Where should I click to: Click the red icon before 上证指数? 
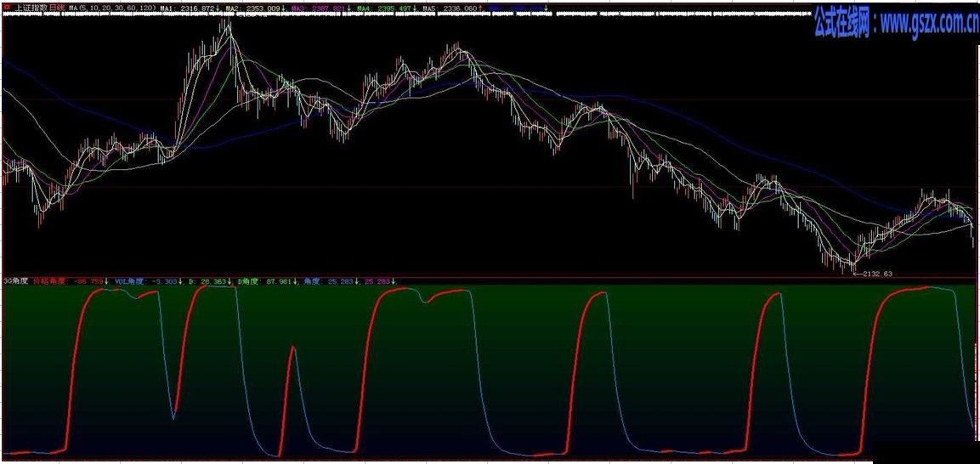click(7, 8)
